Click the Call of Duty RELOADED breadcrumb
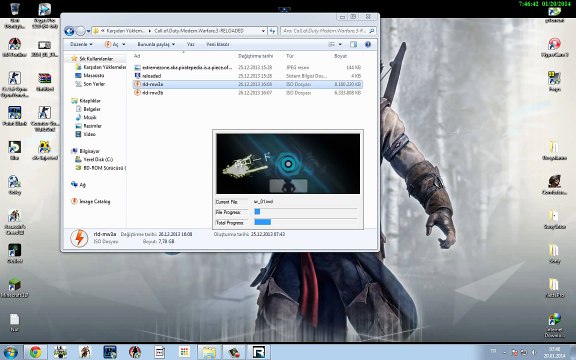Image resolution: width=576 pixels, height=360 pixels. (199, 31)
